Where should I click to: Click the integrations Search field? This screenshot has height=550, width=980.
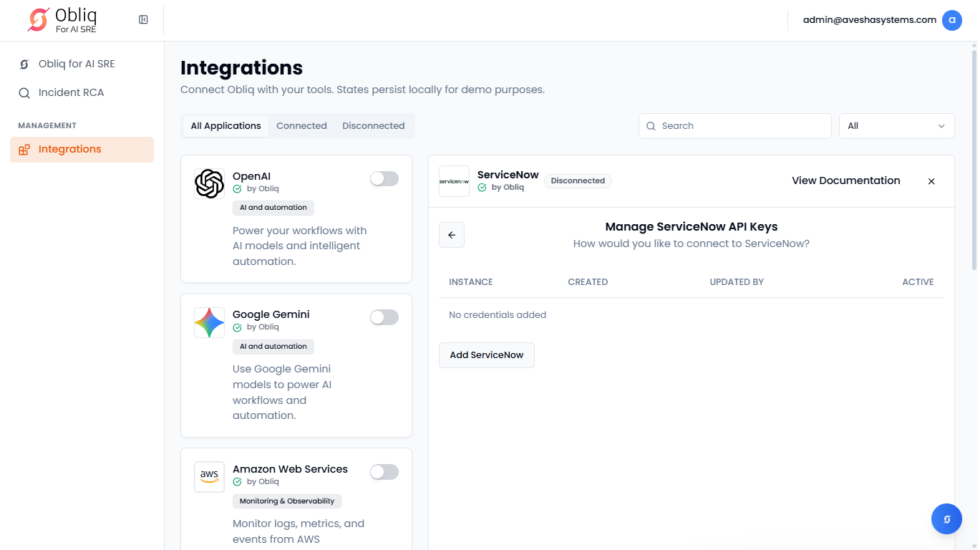(x=735, y=126)
